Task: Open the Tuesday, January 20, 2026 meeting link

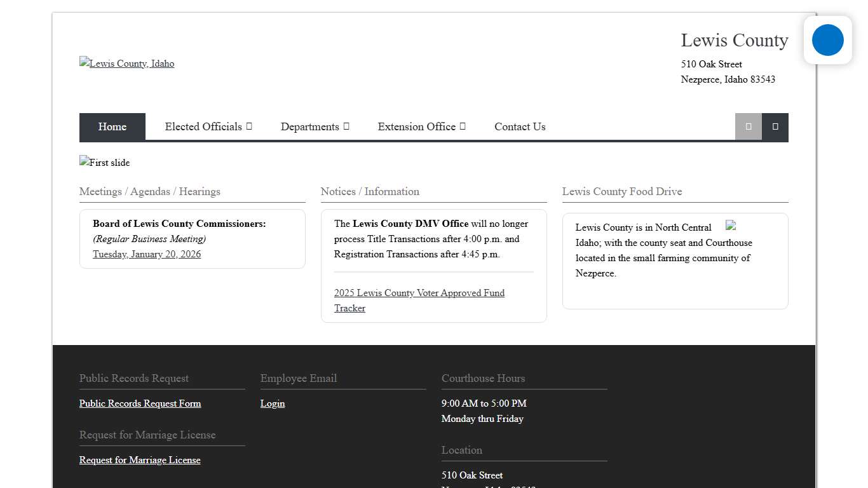Action: pos(147,254)
